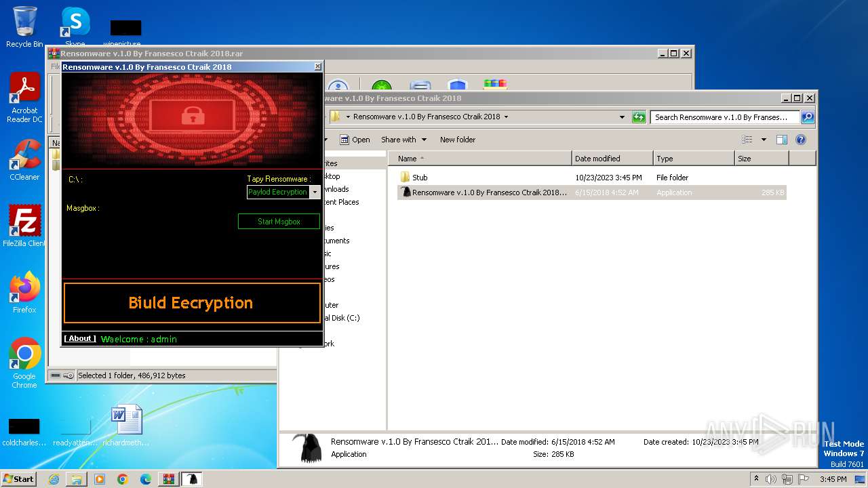This screenshot has height=488, width=868.
Task: Click New folder in Explorer toolbar
Action: [458, 140]
